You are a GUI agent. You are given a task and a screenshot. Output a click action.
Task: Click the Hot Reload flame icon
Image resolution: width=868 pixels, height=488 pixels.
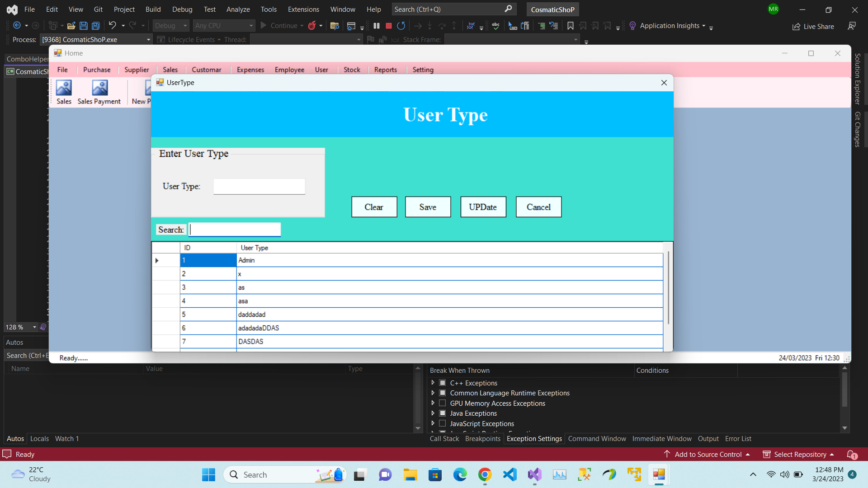[312, 26]
